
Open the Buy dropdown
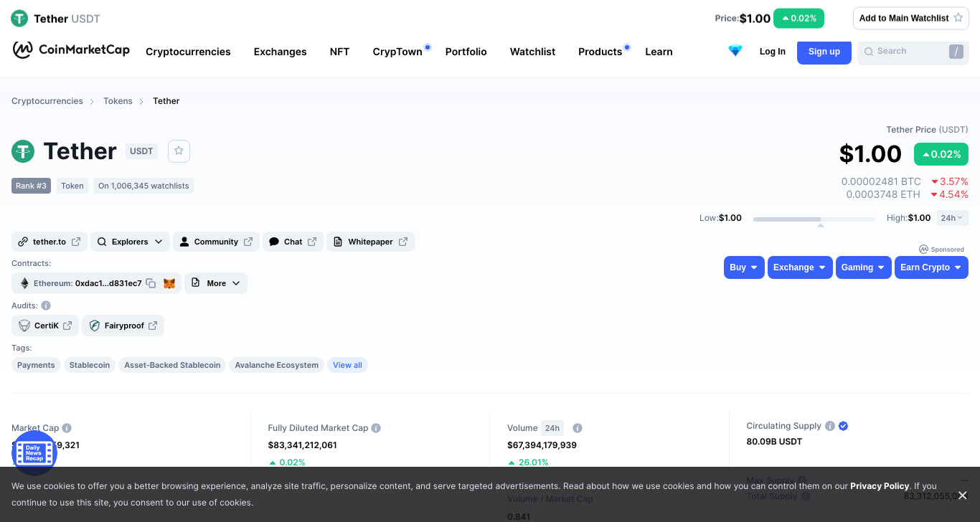pyautogui.click(x=744, y=267)
